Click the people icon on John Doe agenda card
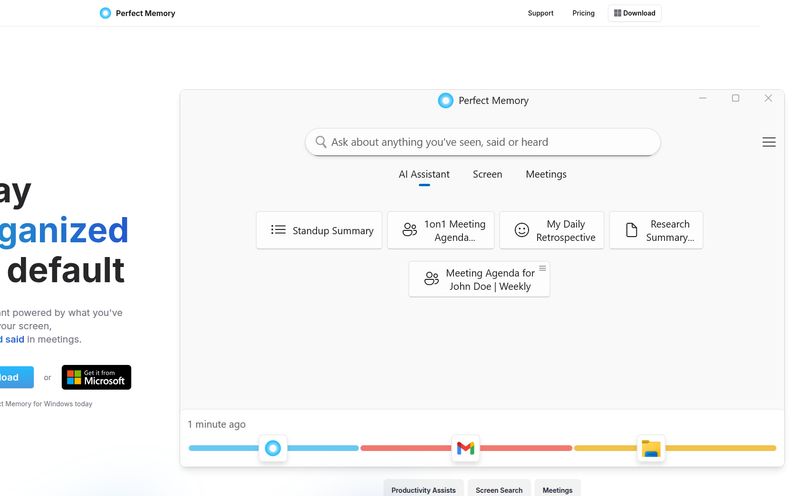The height and width of the screenshot is (496, 800). coord(431,278)
